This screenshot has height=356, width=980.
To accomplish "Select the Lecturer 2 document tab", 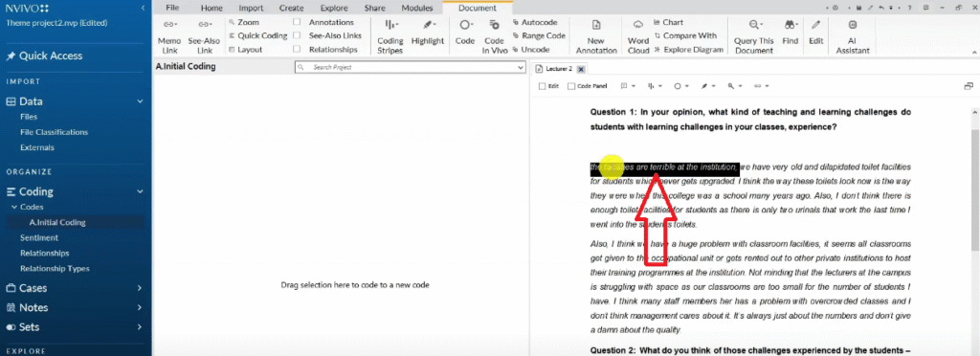I will tap(558, 69).
